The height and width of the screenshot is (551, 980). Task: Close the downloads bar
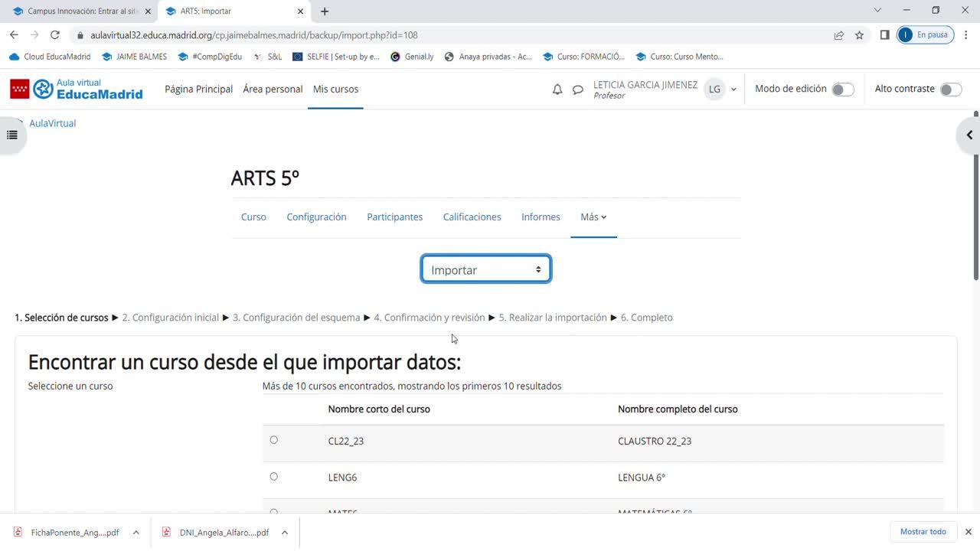(x=968, y=532)
